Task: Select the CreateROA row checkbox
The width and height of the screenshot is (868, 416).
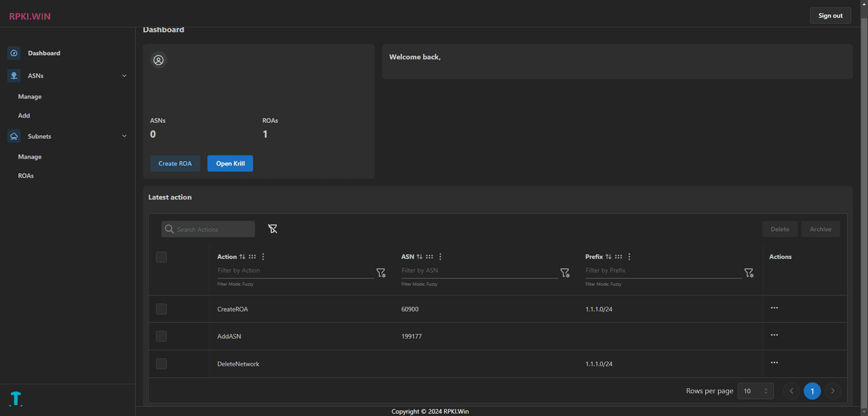Action: (x=161, y=309)
